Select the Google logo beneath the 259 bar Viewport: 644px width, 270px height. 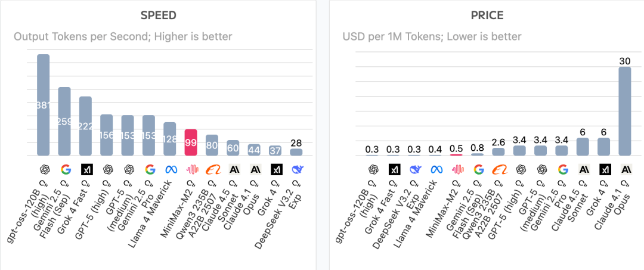point(65,169)
